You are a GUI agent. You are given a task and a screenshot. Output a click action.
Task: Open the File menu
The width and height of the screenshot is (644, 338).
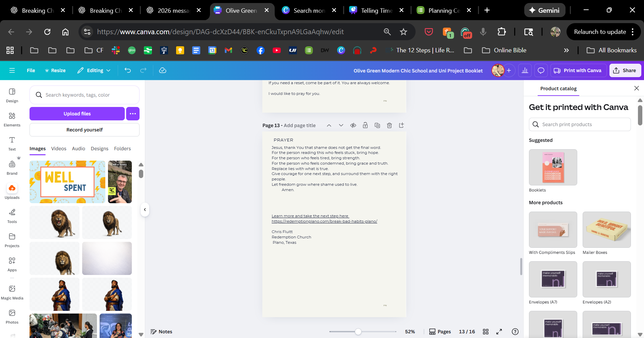[x=31, y=70]
